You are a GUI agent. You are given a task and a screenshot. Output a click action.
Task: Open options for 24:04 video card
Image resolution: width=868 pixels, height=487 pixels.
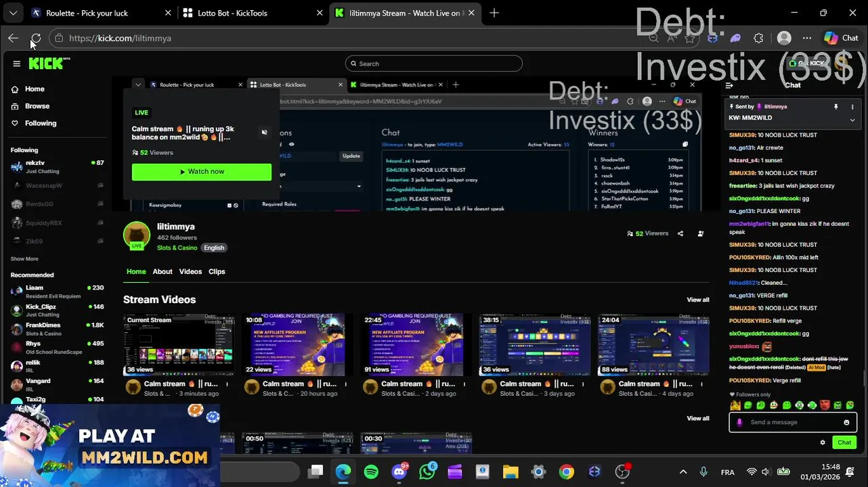click(701, 384)
